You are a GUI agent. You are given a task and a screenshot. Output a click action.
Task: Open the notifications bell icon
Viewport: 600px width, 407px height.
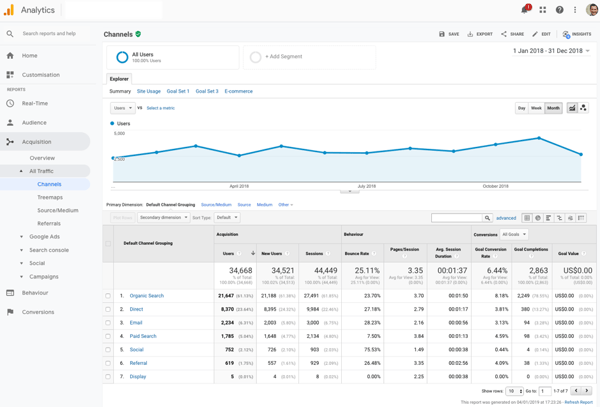525,9
